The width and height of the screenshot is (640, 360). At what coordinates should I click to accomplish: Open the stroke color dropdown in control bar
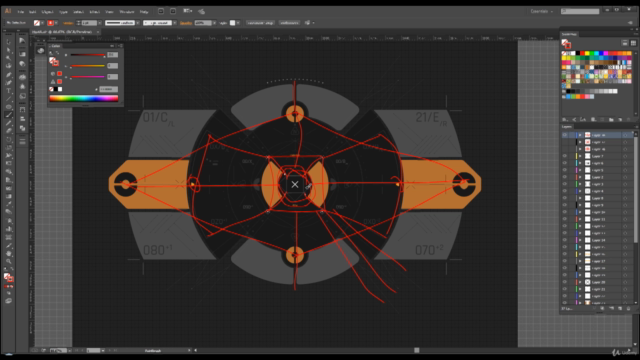(56, 23)
